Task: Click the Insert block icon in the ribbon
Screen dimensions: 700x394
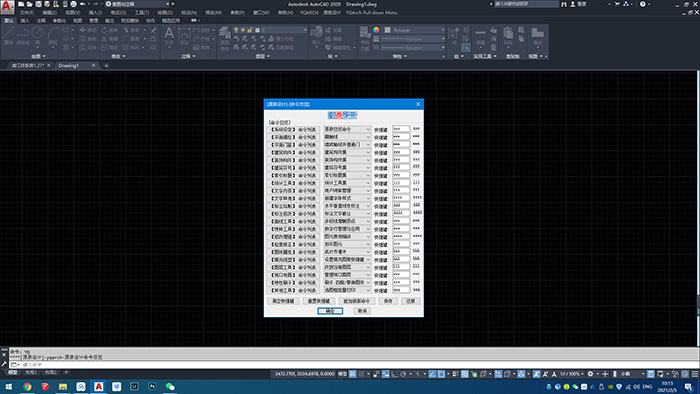Action: (x=316, y=35)
